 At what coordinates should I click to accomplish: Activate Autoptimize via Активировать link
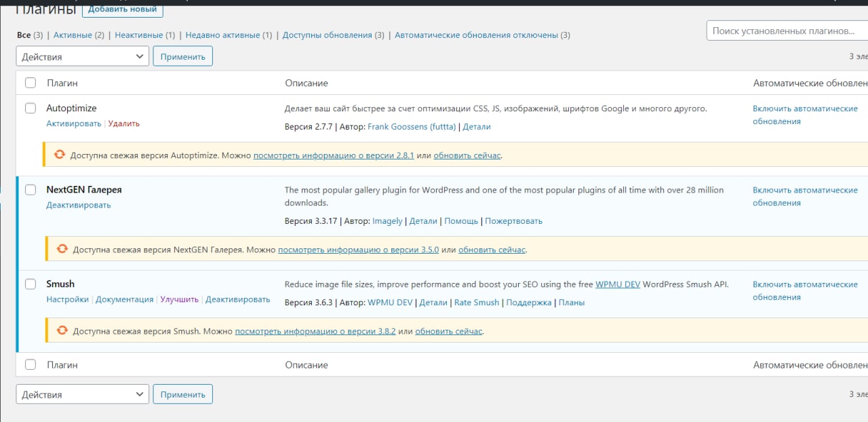pyautogui.click(x=74, y=123)
